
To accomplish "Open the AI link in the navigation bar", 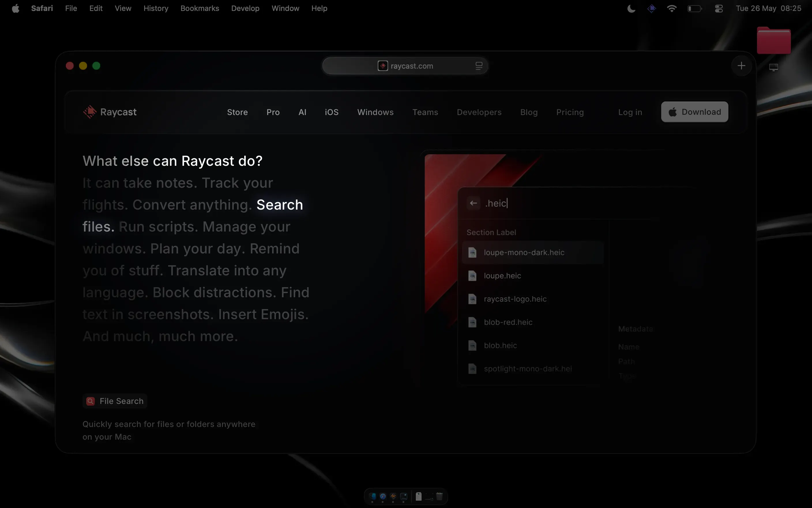I will click(302, 112).
